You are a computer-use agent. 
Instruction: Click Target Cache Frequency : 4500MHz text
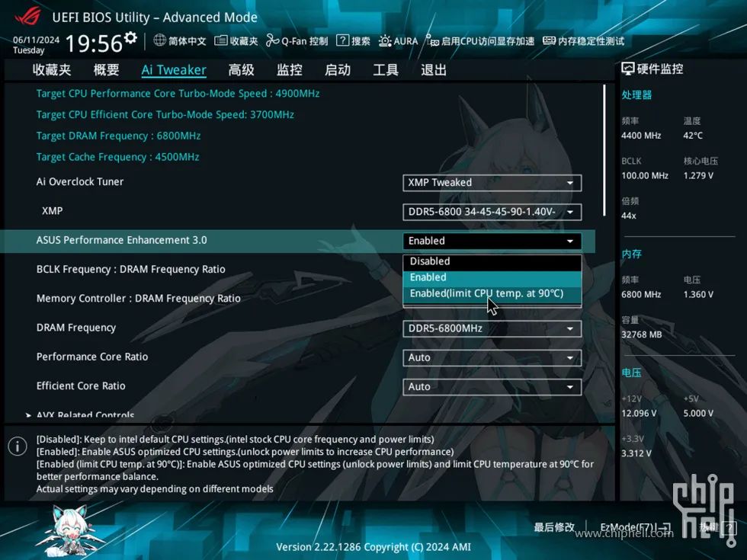[x=117, y=157]
